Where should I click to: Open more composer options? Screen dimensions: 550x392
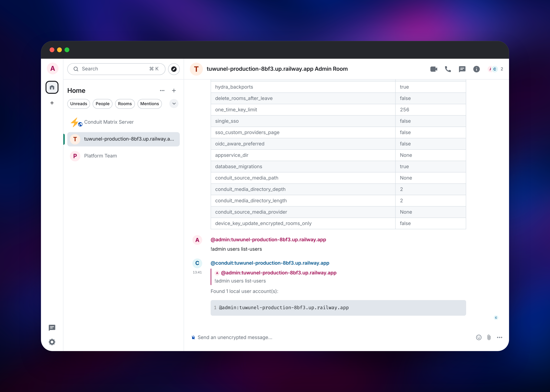click(500, 337)
